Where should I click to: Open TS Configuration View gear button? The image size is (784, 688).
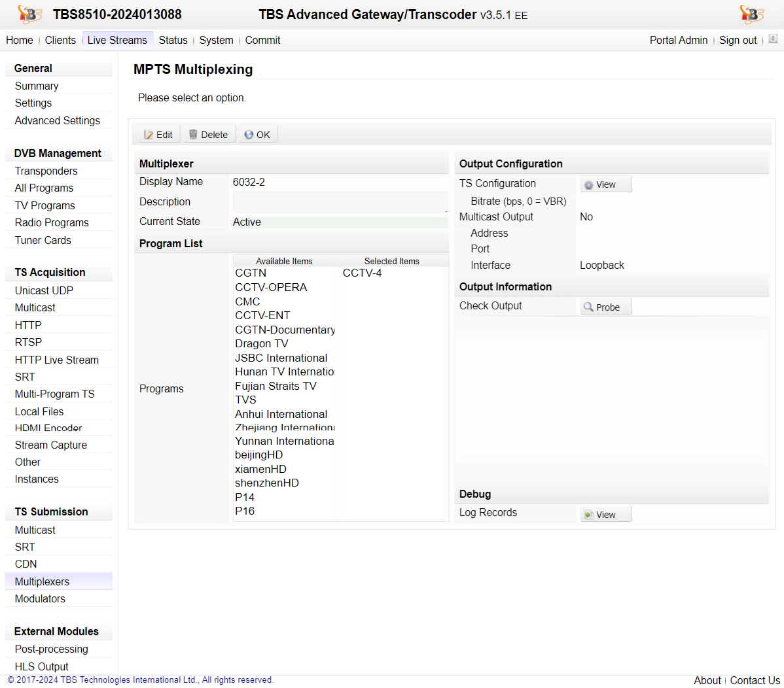(x=605, y=184)
